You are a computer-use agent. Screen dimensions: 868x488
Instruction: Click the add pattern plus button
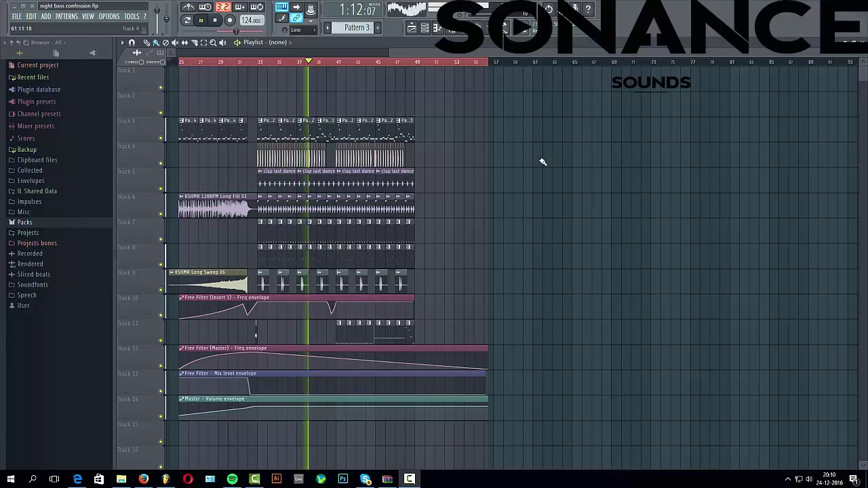[378, 28]
